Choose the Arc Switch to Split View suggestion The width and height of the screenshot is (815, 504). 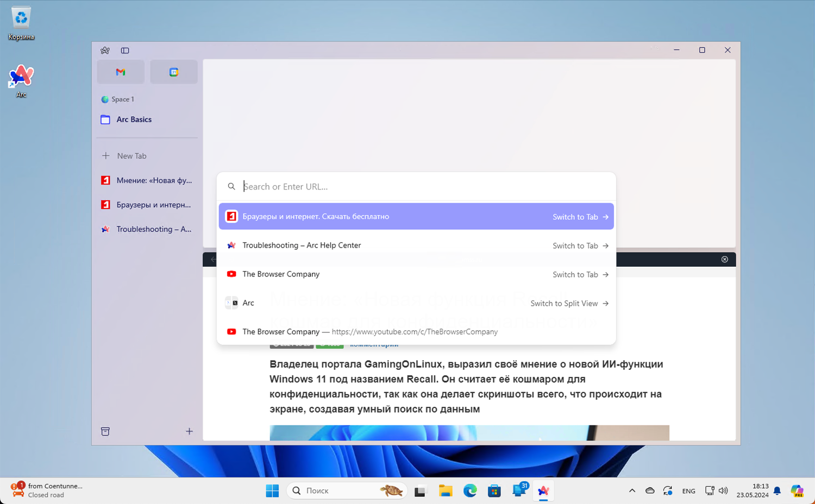click(x=416, y=303)
